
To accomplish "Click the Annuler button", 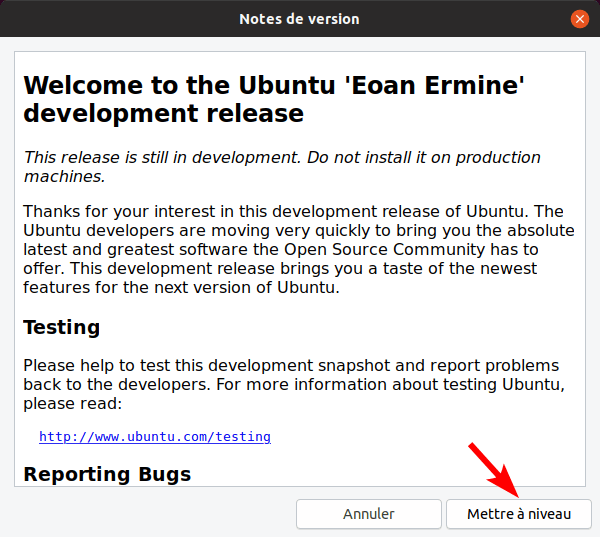I will (368, 514).
